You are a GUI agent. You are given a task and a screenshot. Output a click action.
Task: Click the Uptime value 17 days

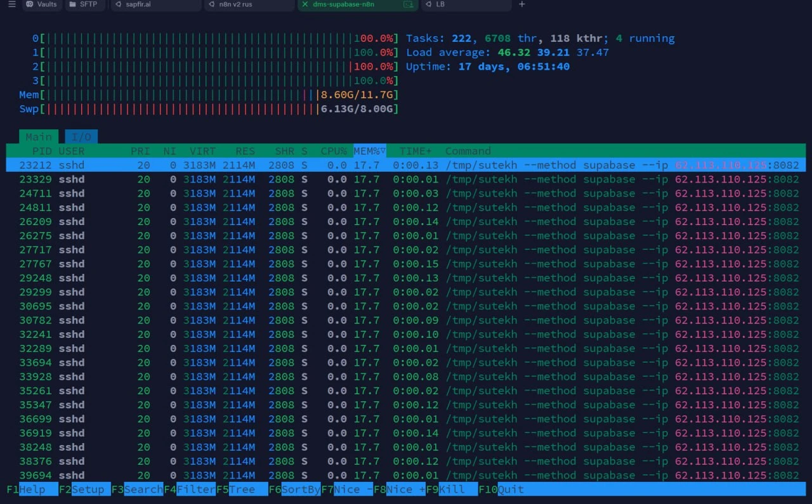[485, 67]
